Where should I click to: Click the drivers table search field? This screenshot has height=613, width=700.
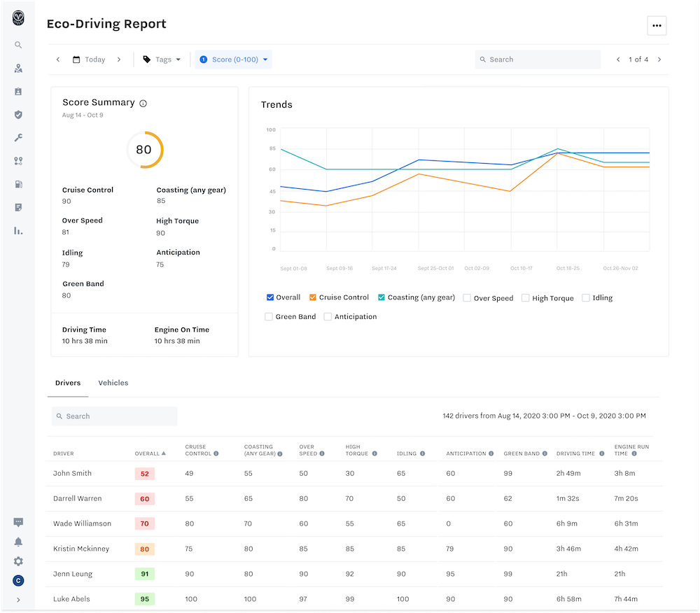tap(115, 416)
